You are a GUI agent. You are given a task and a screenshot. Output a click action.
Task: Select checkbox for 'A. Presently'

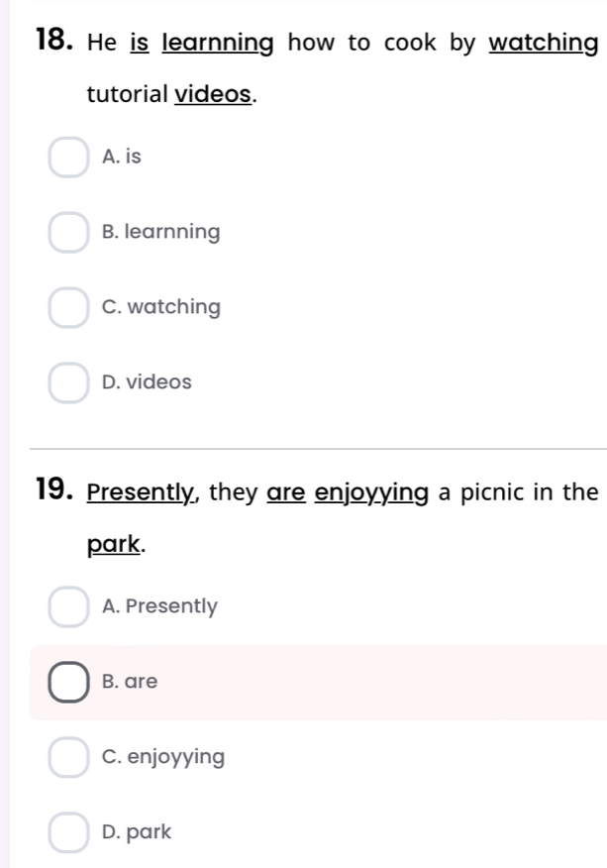tap(68, 607)
